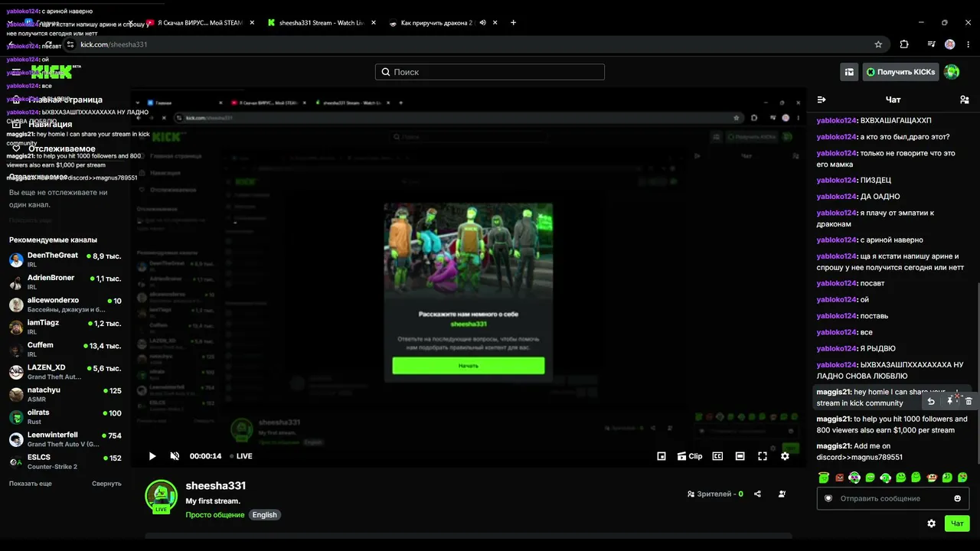This screenshot has width=980, height=551.
Task: Open the Kick profile avatar menu
Action: (952, 72)
